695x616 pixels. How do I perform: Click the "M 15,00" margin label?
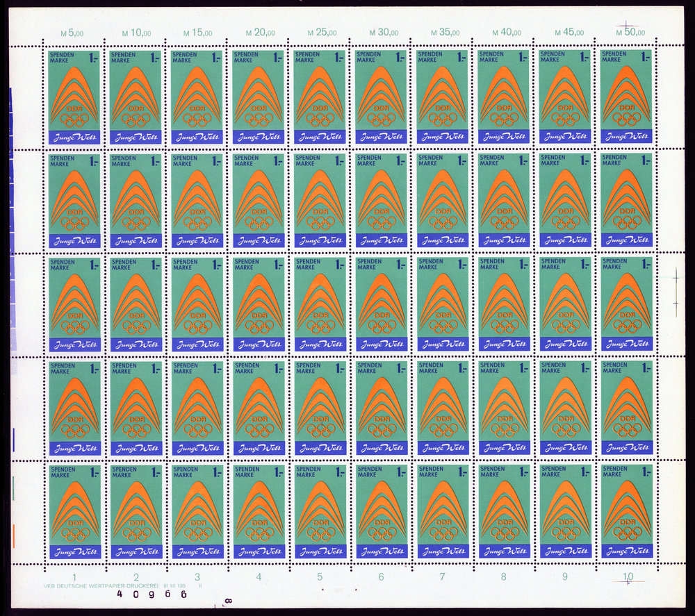(198, 33)
